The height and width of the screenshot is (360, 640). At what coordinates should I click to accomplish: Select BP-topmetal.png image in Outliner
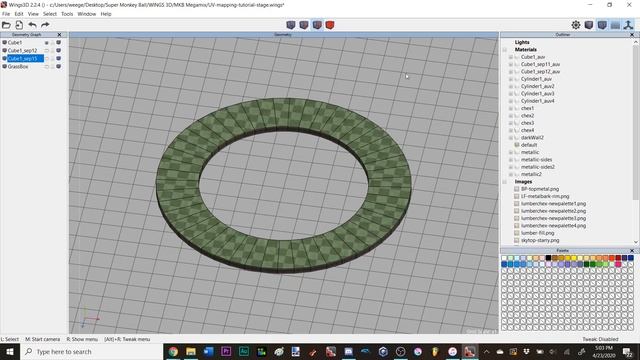point(540,189)
